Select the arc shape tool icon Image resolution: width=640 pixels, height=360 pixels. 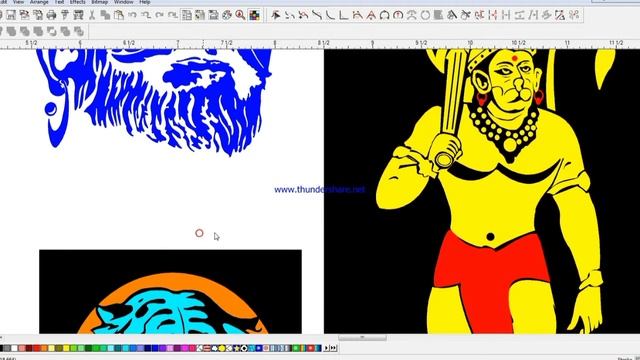(x=384, y=16)
